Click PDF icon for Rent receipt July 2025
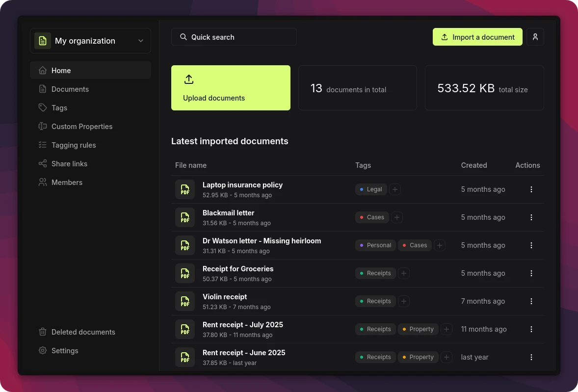Viewport: 578px width, 392px height. click(184, 329)
